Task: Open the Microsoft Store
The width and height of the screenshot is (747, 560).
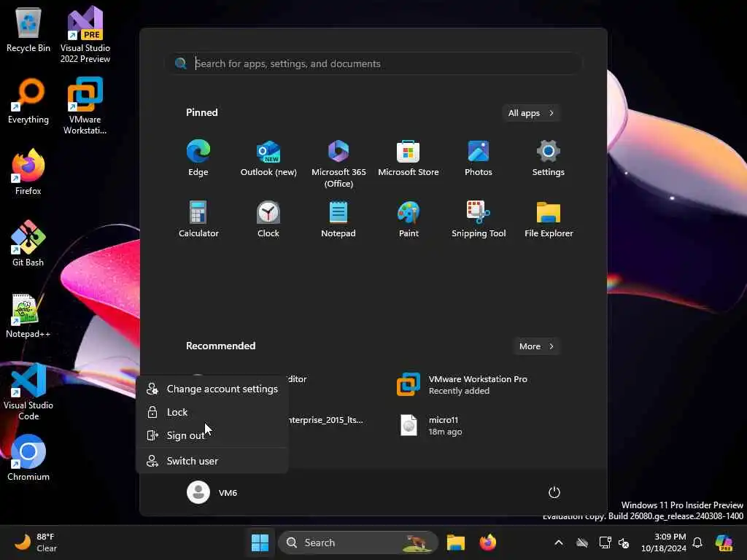Action: coord(409,158)
